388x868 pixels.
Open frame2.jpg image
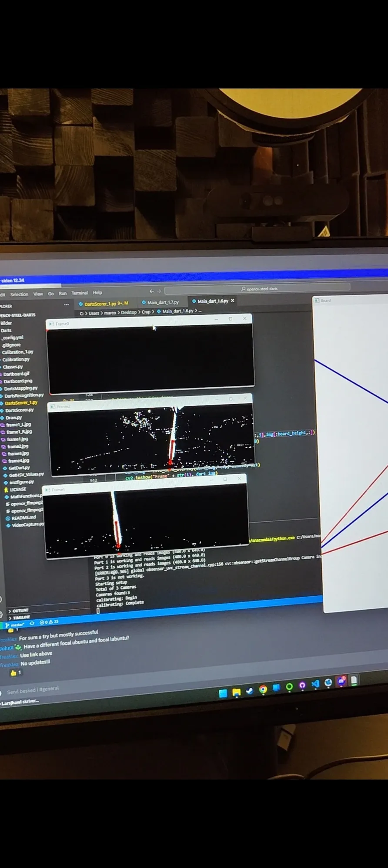[x=17, y=446]
